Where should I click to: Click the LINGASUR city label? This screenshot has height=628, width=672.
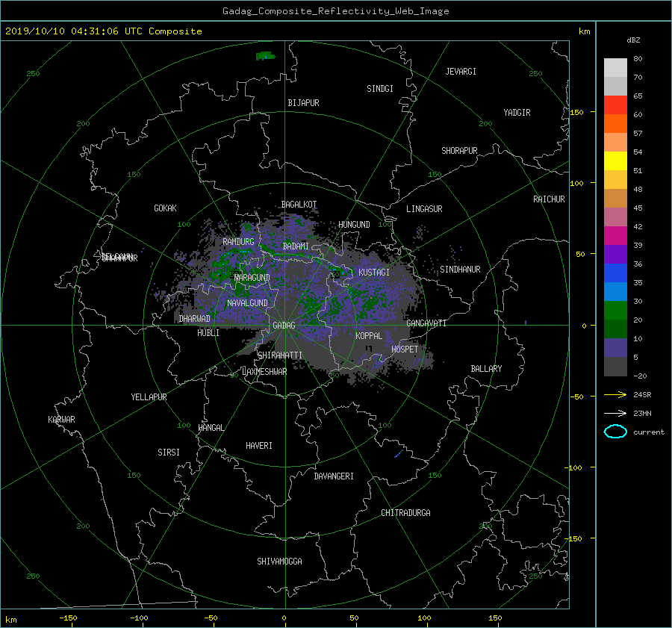pos(424,209)
